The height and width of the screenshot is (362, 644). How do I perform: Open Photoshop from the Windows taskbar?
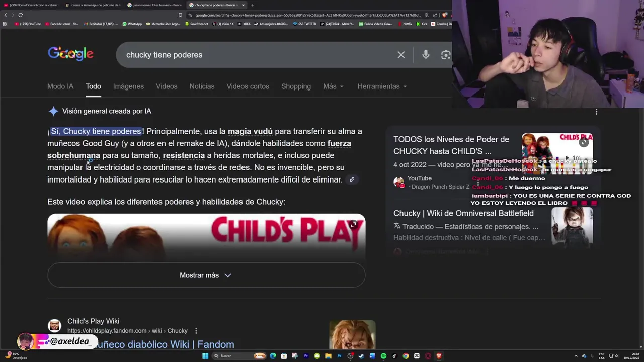click(x=339, y=356)
